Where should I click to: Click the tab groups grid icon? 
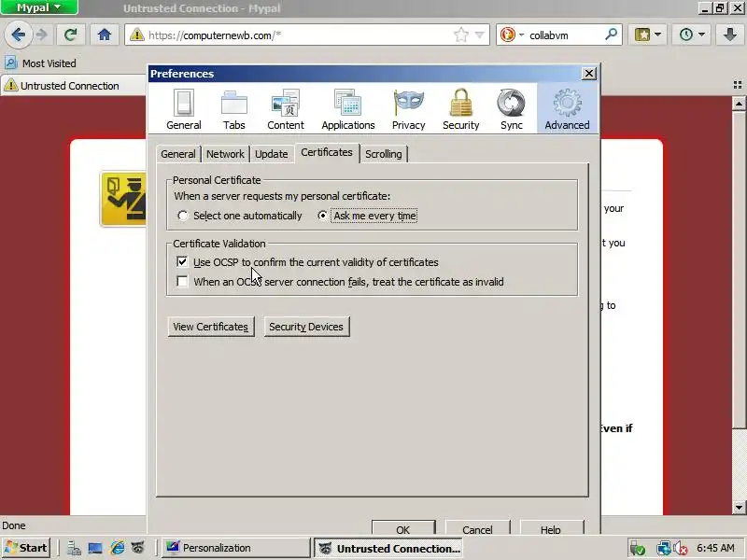pyautogui.click(x=738, y=85)
